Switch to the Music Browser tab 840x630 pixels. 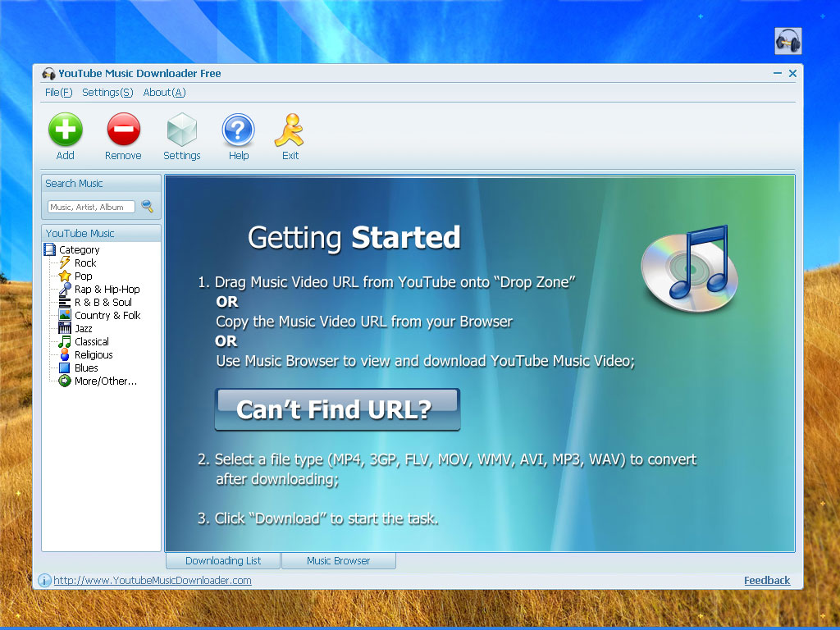pyautogui.click(x=339, y=560)
